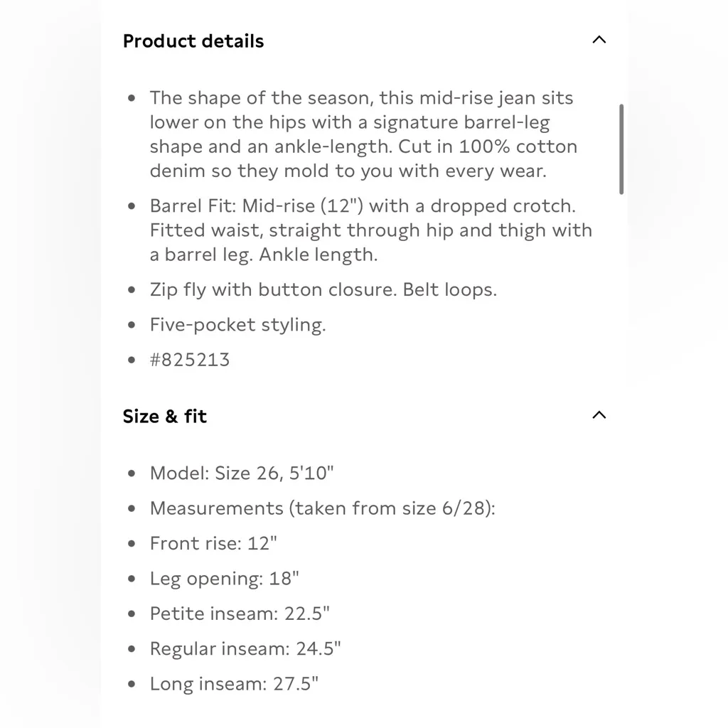The width and height of the screenshot is (728, 728).
Task: Click the 'Petite inseam: 22.5"' line
Action: (240, 614)
